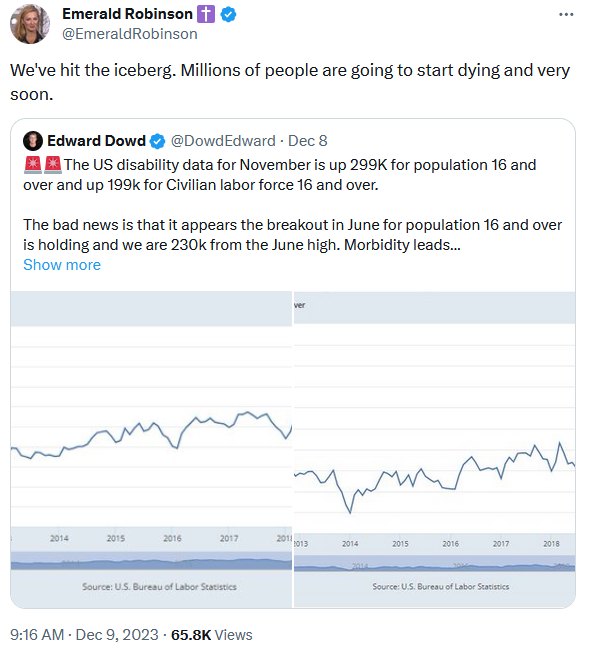This screenshot has width=589, height=652.
Task: Click Edward Dowd's blue verified checkmark
Action: point(157,141)
